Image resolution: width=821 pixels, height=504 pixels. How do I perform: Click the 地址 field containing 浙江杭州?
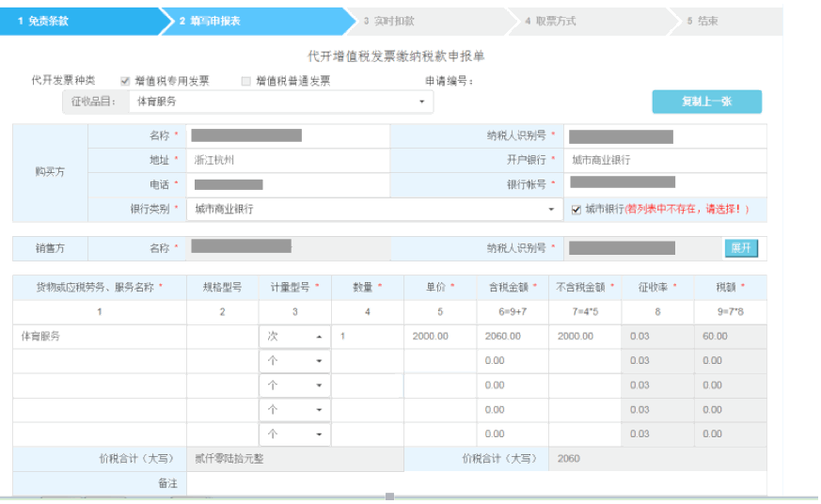[287, 161]
